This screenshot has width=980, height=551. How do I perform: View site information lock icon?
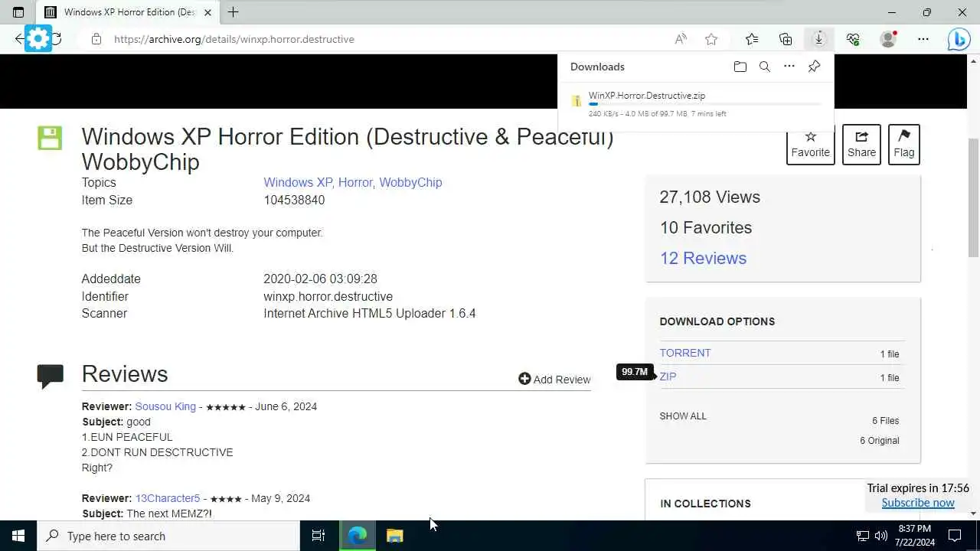96,39
